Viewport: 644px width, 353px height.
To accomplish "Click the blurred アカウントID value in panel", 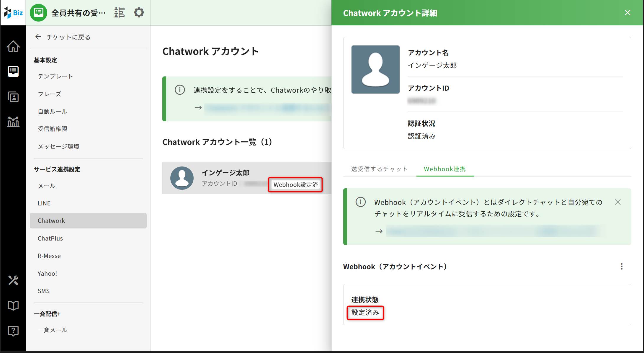I will tap(421, 101).
